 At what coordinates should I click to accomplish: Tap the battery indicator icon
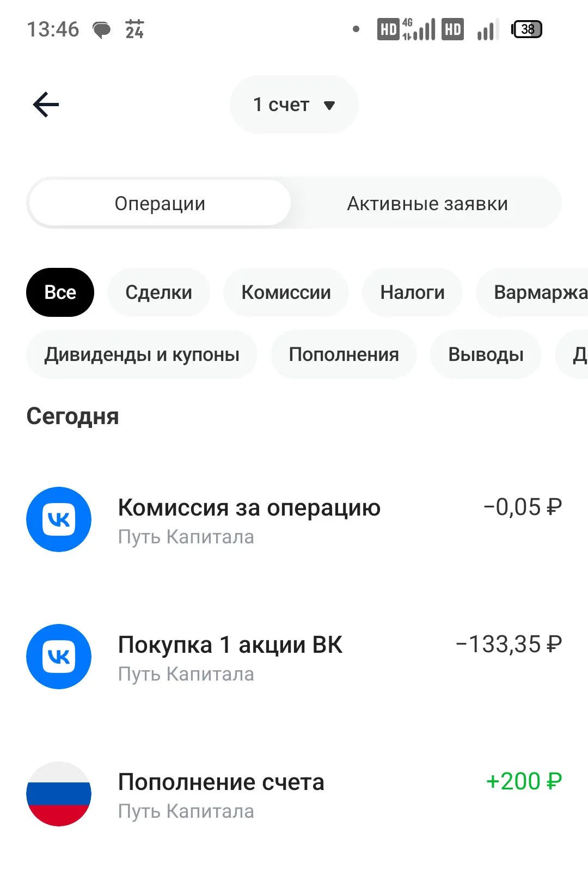pyautogui.click(x=526, y=29)
